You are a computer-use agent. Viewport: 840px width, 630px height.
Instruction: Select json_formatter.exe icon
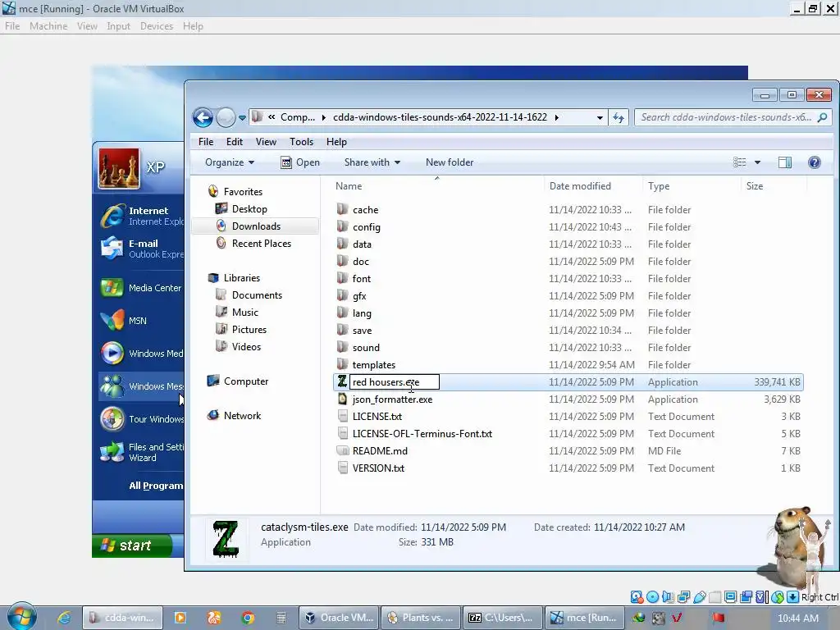342,399
